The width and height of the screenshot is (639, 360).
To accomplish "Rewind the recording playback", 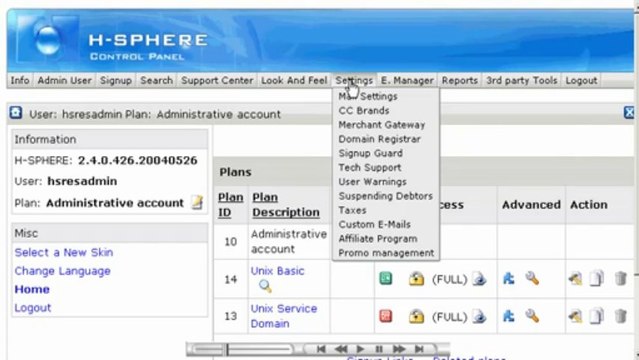I will coord(341,349).
